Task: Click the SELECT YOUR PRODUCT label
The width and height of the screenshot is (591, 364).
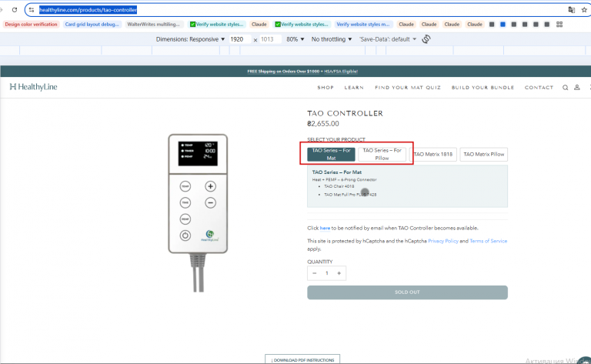Action: (336, 139)
